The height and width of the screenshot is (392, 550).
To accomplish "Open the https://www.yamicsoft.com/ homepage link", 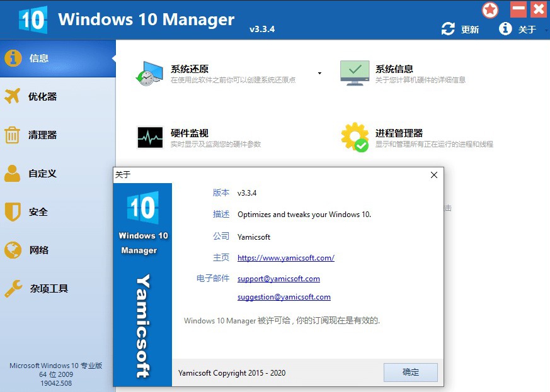I will (x=286, y=258).
